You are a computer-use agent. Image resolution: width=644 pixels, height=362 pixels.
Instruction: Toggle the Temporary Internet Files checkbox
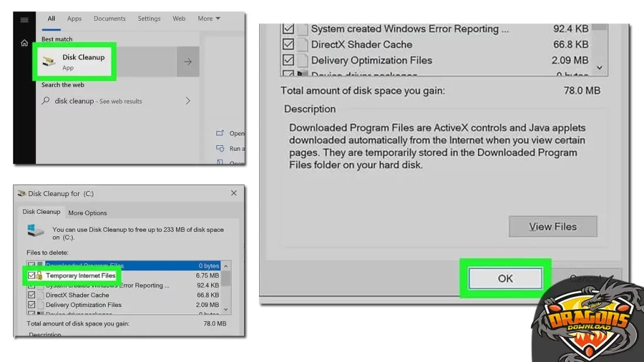31,275
